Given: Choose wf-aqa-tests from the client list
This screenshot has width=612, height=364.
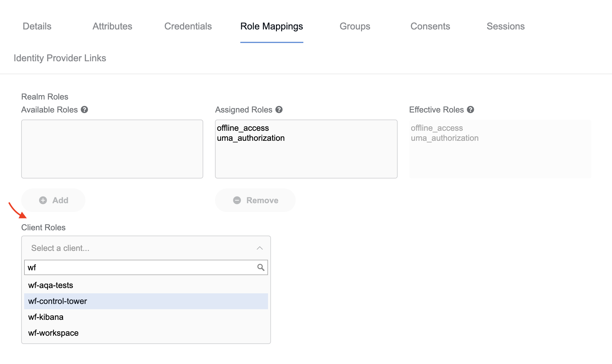Looking at the screenshot, I should pyautogui.click(x=146, y=285).
